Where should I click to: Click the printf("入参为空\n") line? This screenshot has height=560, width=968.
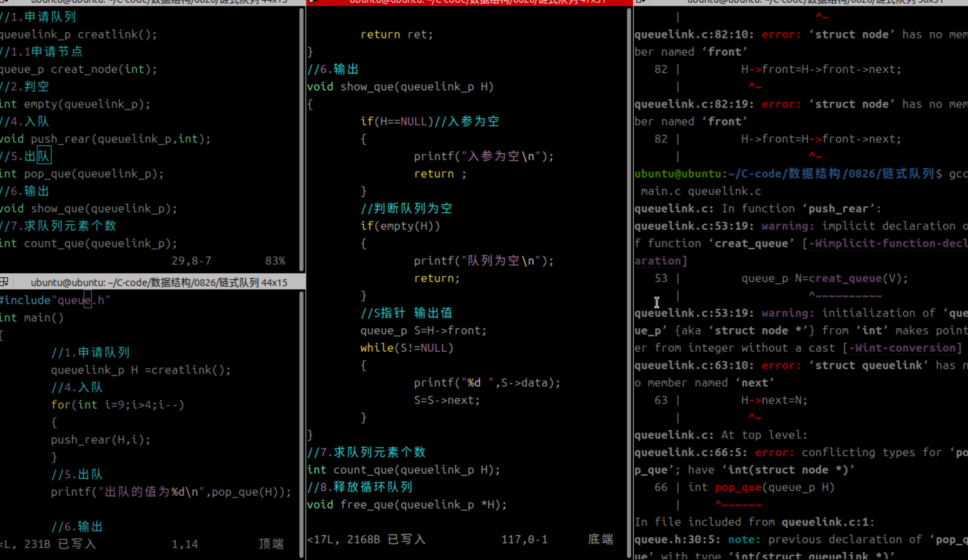(x=484, y=156)
